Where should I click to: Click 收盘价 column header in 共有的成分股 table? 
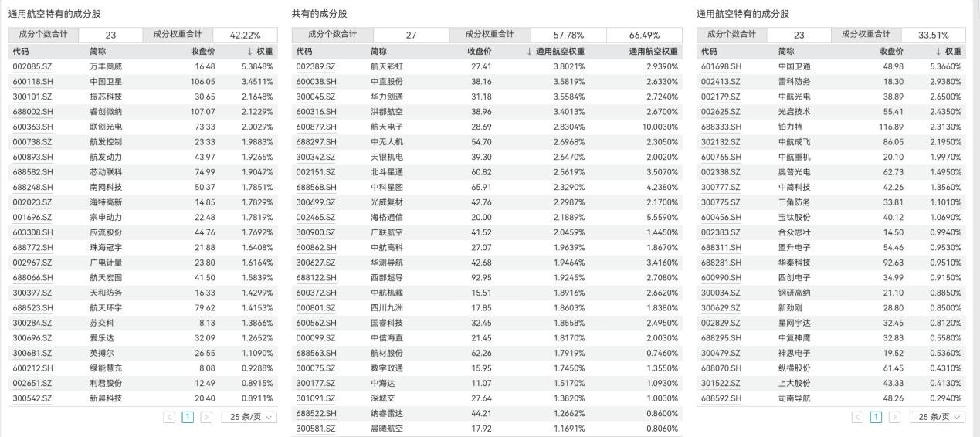tap(479, 52)
